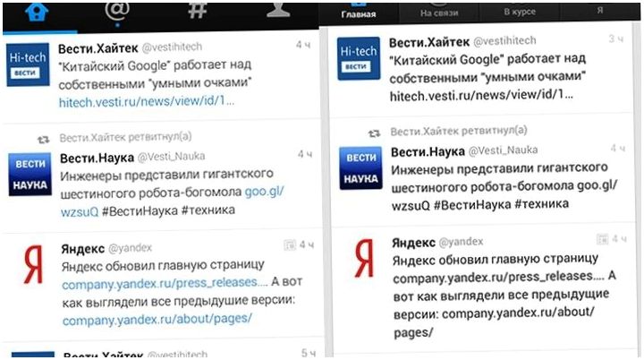This screenshot has height=360, width=644.
Task: Open @yandex handle in left timeline
Action: point(130,248)
